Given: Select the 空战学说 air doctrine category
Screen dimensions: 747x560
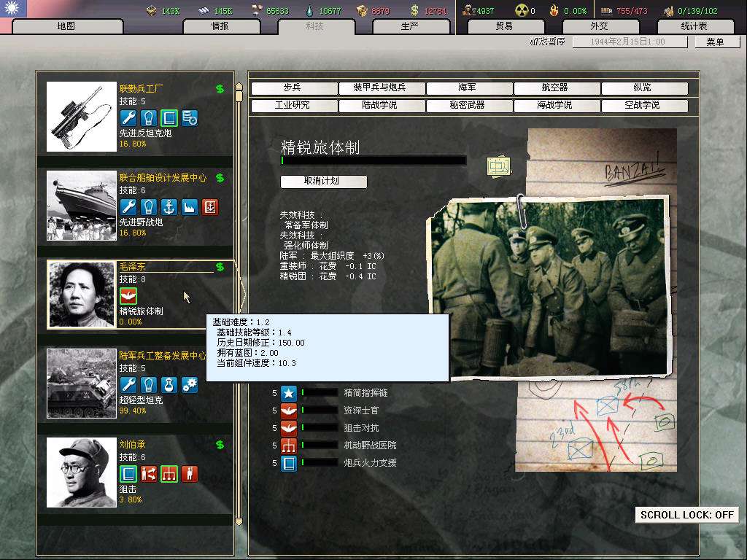Looking at the screenshot, I should click(x=644, y=105).
